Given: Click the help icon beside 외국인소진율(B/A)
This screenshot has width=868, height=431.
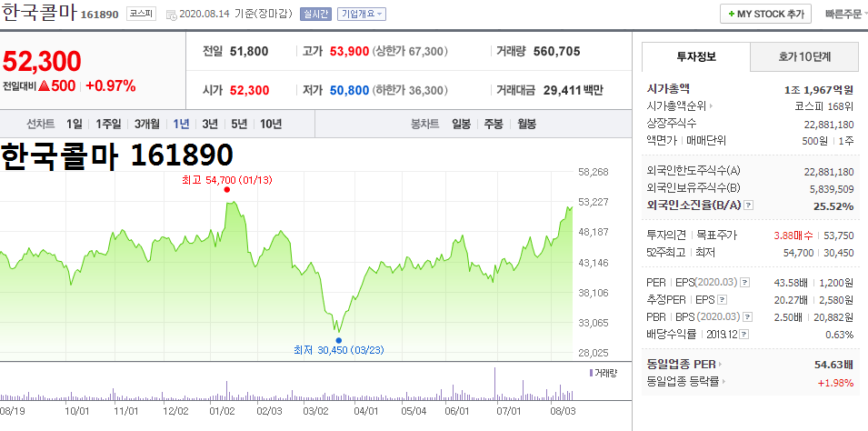Looking at the screenshot, I should pyautogui.click(x=748, y=205).
